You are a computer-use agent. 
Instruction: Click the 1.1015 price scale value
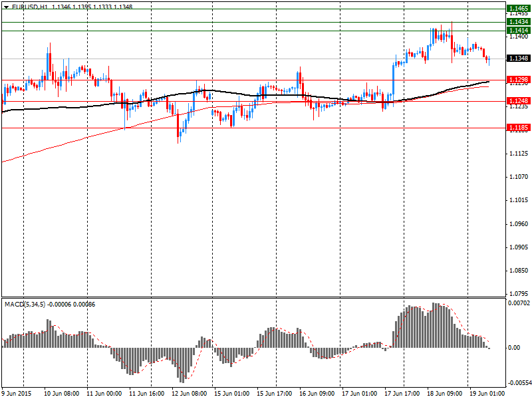point(519,200)
